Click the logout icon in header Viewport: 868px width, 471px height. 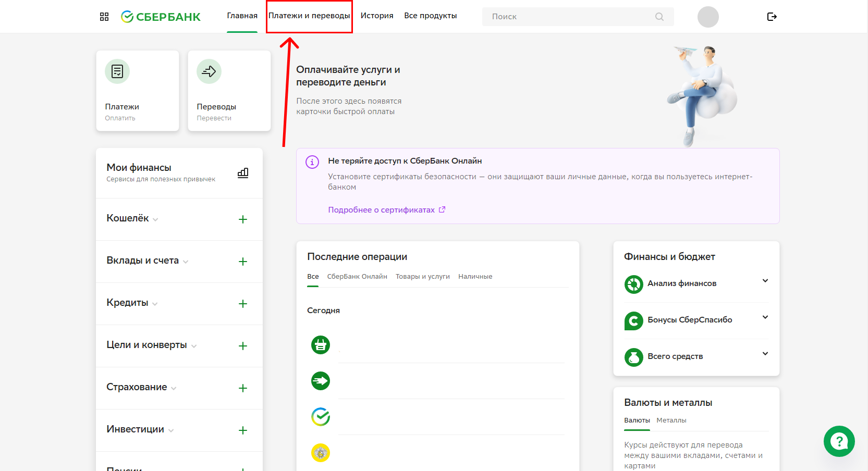pos(772,17)
